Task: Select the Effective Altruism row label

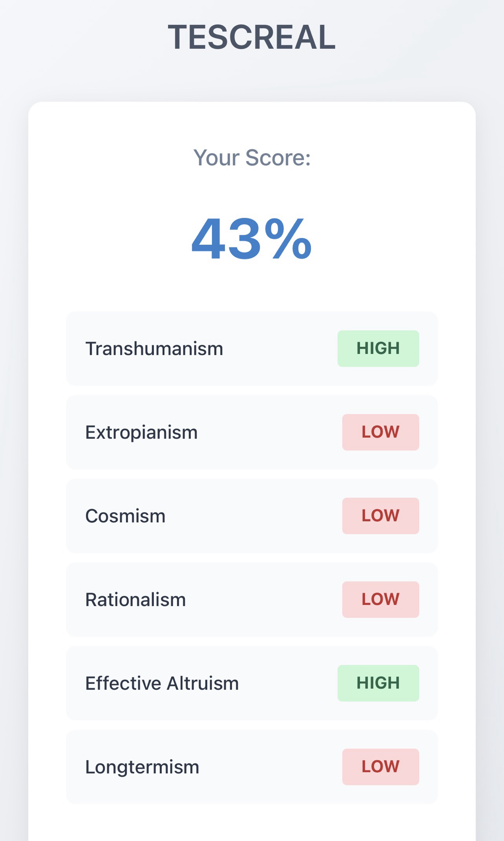Action: click(162, 683)
